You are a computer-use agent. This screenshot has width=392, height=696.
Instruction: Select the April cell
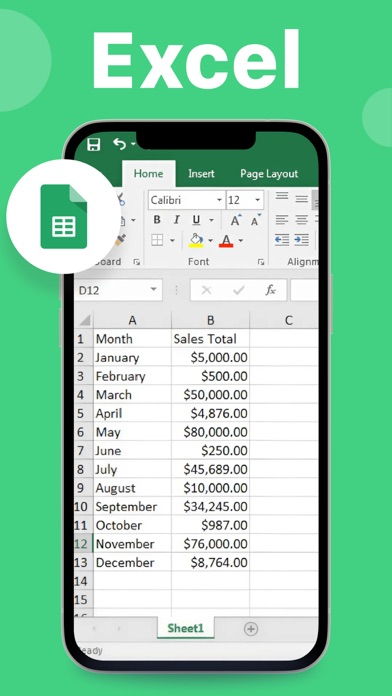coord(132,413)
